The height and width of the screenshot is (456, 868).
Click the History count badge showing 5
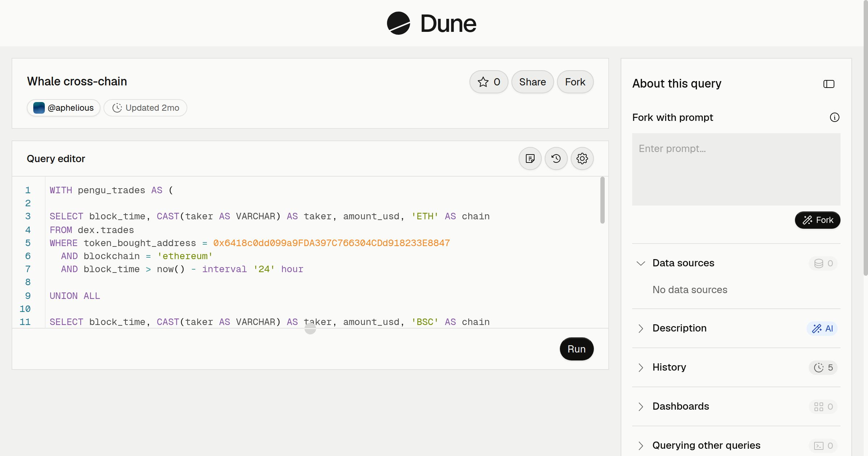(823, 368)
